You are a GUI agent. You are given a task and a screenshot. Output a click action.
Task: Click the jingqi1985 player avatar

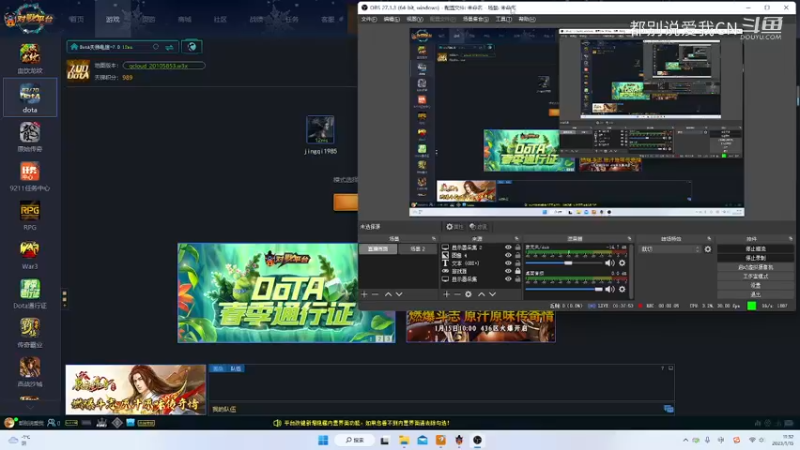[320, 130]
